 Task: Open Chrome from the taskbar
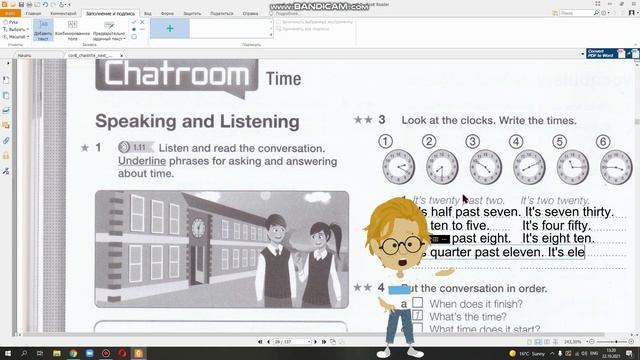tap(73, 353)
